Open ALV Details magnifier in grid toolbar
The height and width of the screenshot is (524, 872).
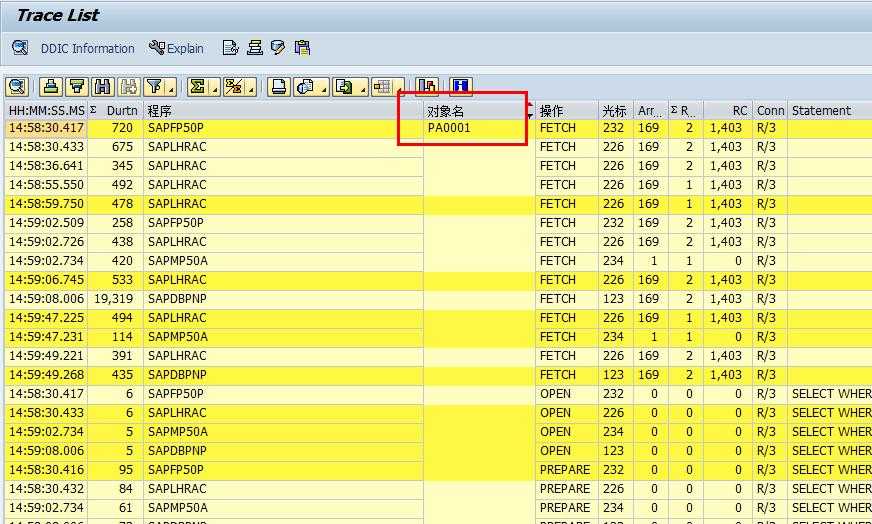(x=17, y=87)
